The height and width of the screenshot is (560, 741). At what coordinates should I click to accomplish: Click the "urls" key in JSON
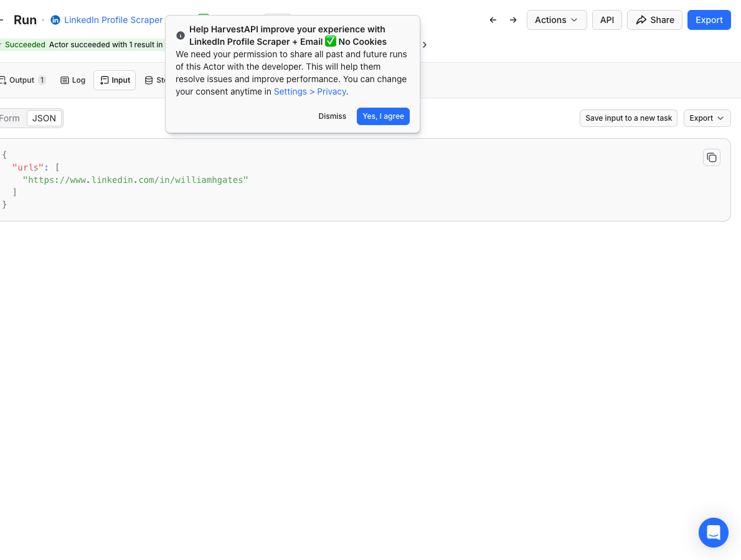[28, 167]
